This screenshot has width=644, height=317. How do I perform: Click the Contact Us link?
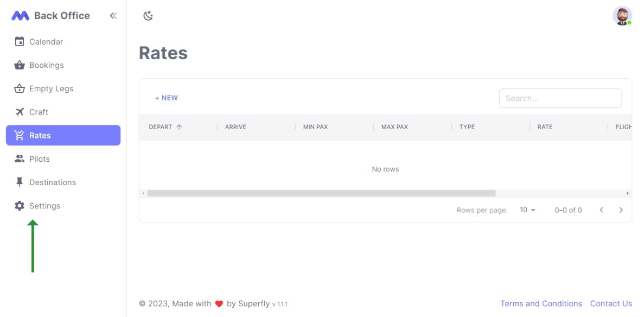(x=611, y=303)
